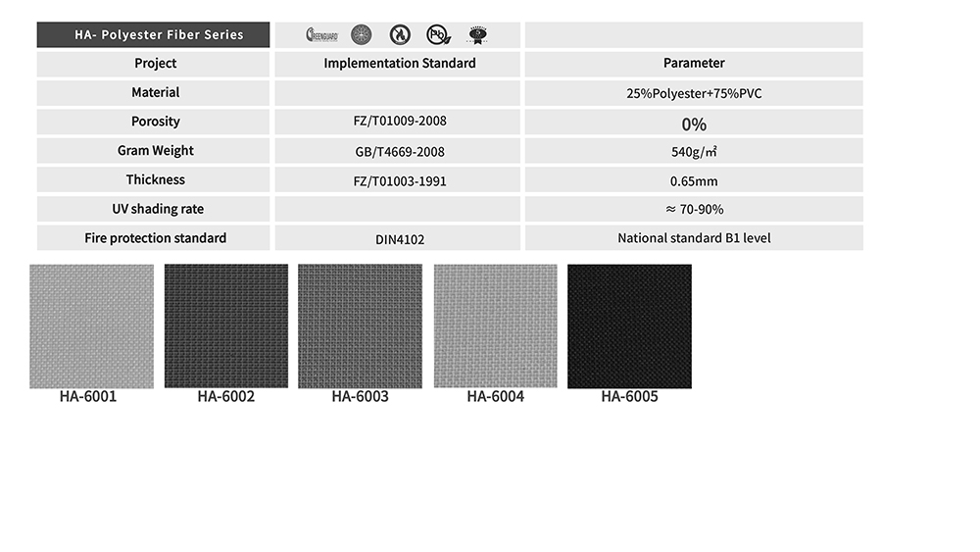
Task: Select the HA-6001 light gray fabric swatch
Action: [x=91, y=326]
